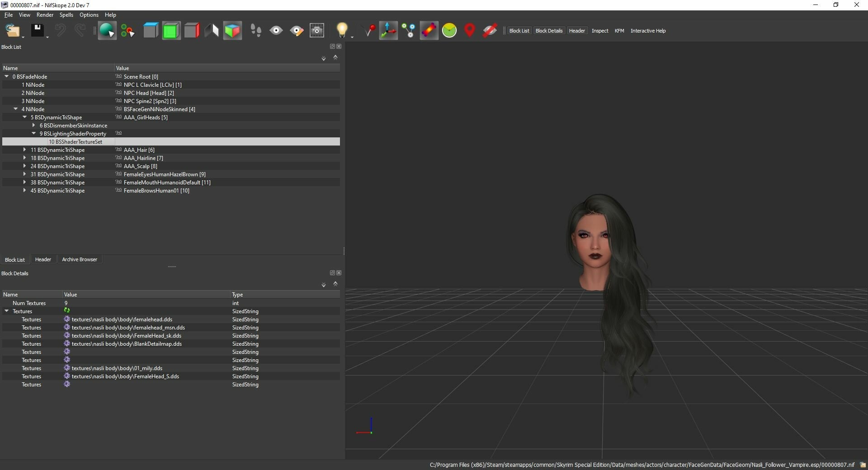Click the Block Details expand-all down arrow
The height and width of the screenshot is (470, 868).
[324, 285]
